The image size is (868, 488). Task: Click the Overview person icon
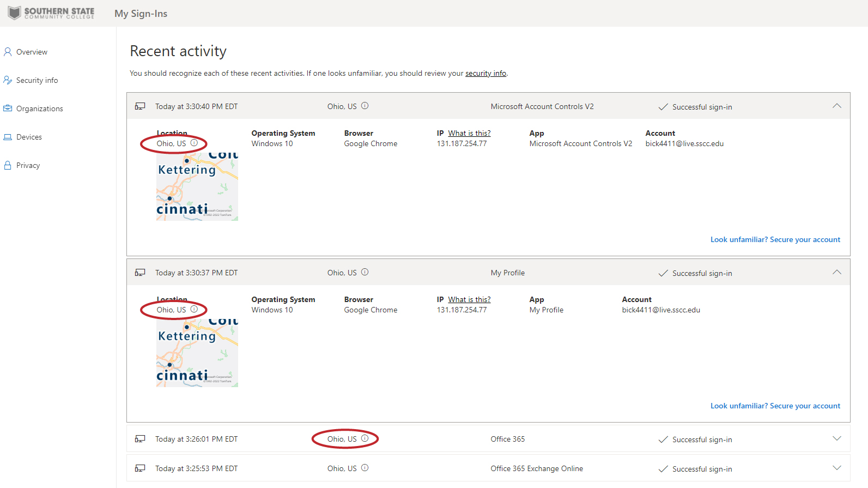click(x=8, y=52)
